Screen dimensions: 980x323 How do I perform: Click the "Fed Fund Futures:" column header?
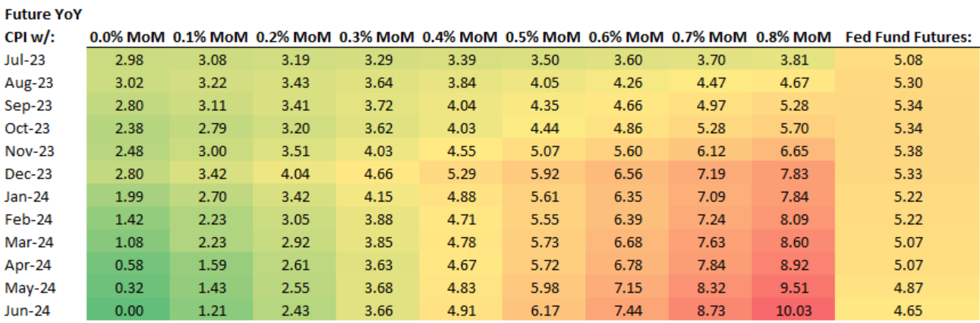909,36
